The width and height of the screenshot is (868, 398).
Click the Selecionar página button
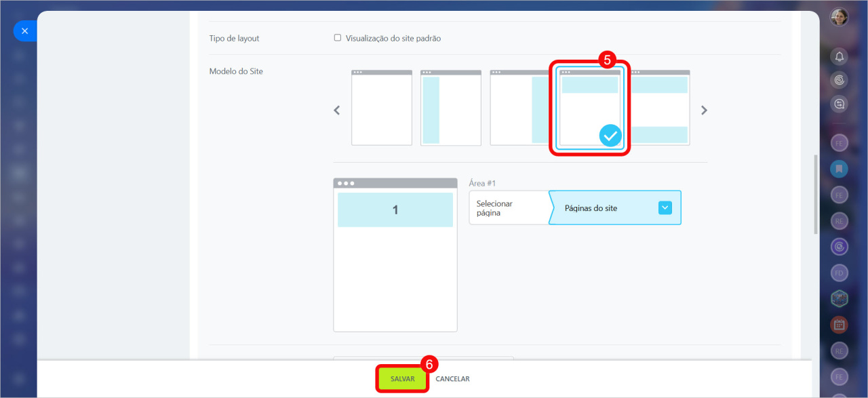click(509, 207)
